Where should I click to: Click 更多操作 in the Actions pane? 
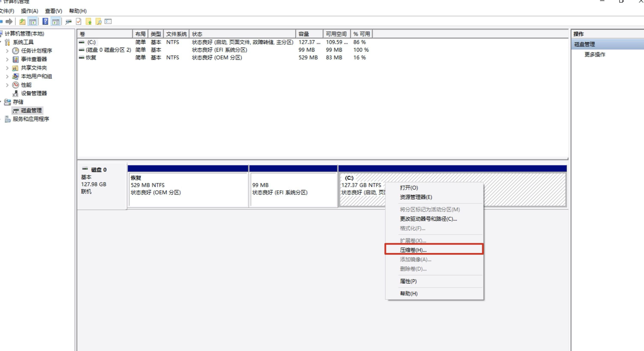click(x=594, y=55)
